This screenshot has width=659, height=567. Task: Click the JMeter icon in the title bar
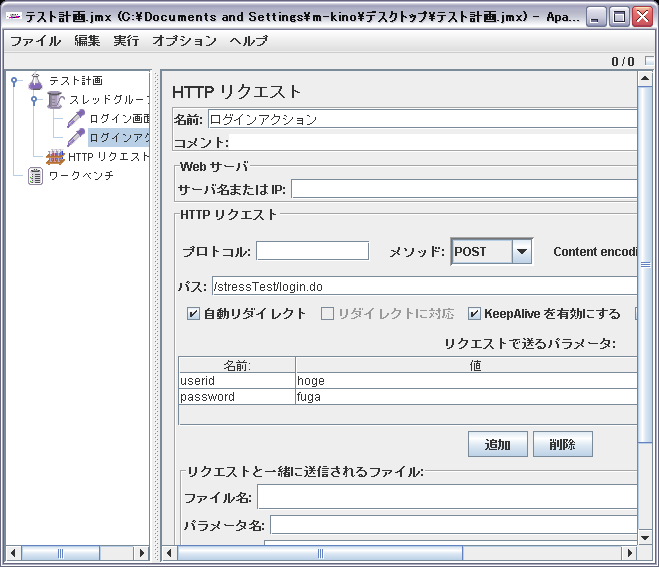[14, 17]
